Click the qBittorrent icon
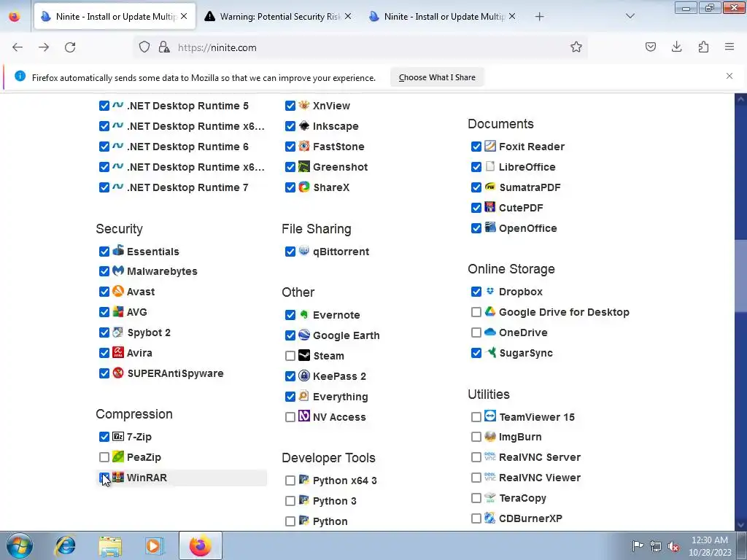The width and height of the screenshot is (747, 560). tap(304, 251)
